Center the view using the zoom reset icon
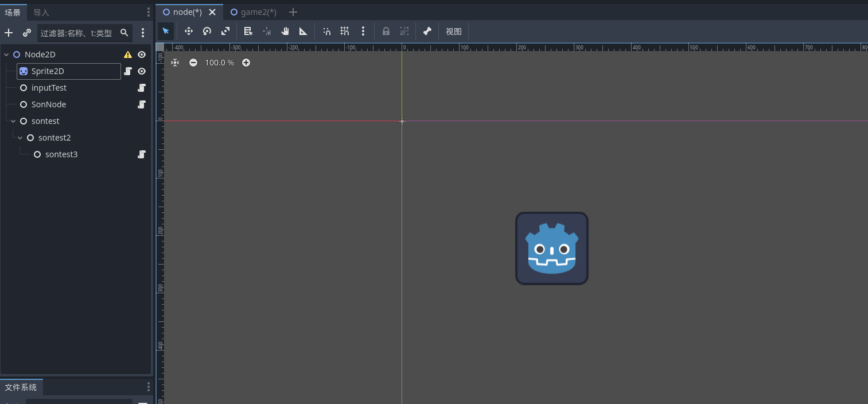 (175, 63)
